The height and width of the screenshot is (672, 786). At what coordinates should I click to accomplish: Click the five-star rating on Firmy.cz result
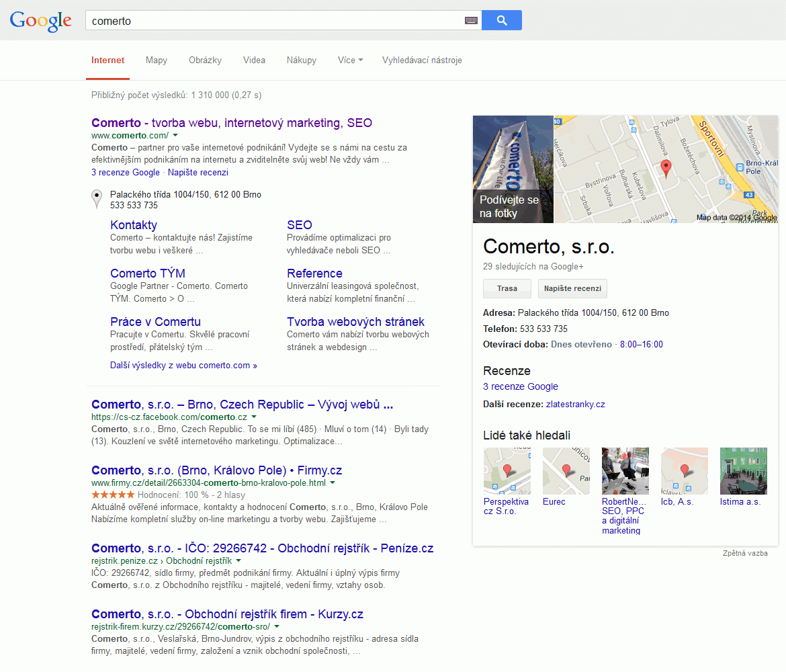[113, 495]
